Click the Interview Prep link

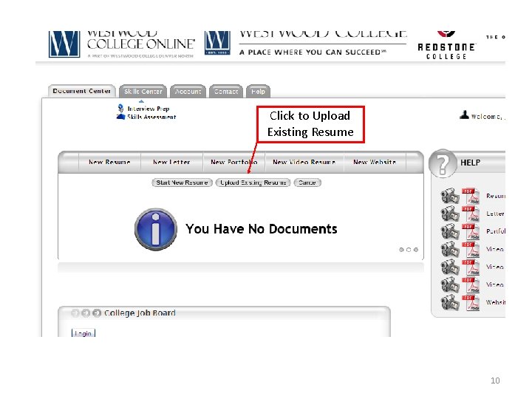(149, 109)
